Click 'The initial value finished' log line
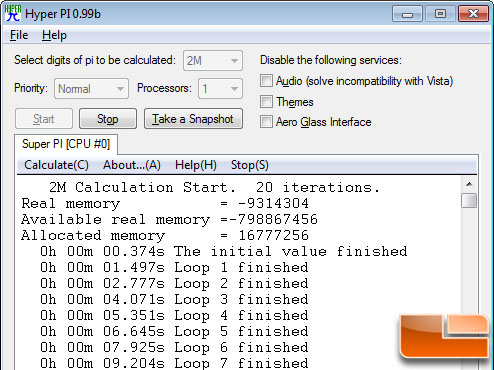Viewport: 494px width, 370px height. 224,252
